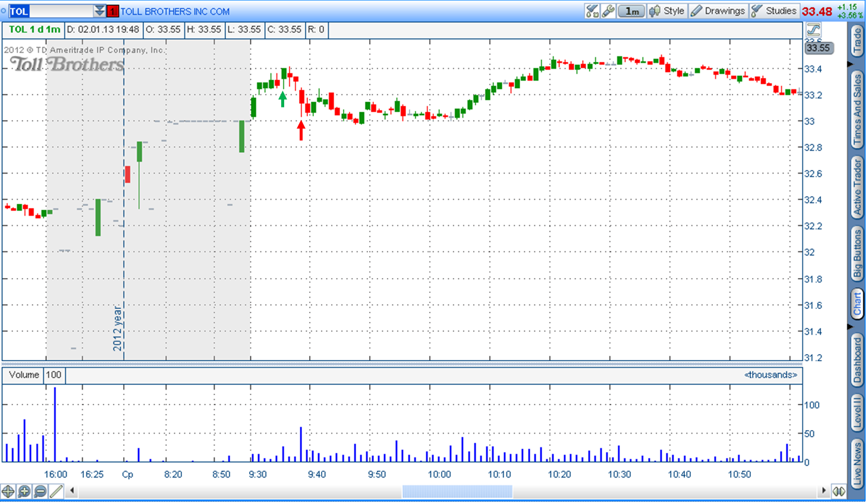Click the TOL 1 d 1m chart label

click(x=34, y=30)
